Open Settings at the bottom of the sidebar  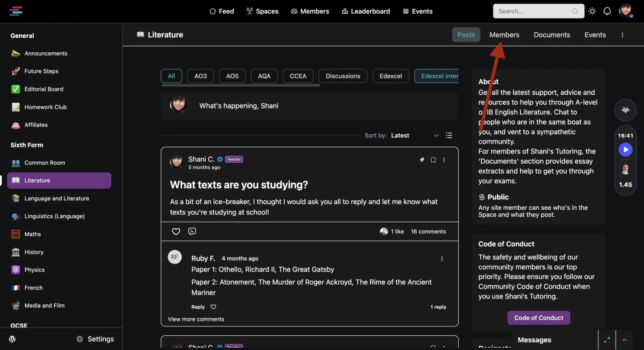click(x=95, y=339)
